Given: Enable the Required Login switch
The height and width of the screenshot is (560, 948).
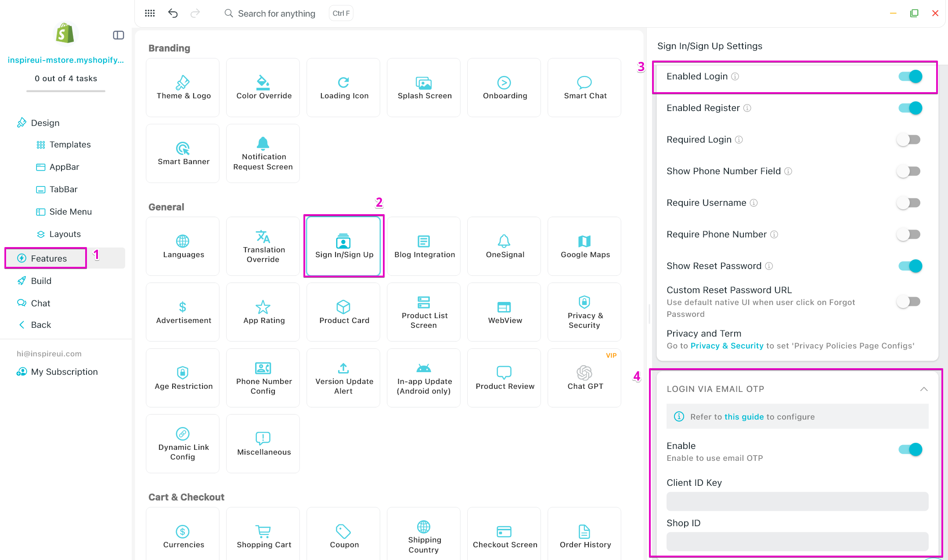Looking at the screenshot, I should click(x=908, y=140).
